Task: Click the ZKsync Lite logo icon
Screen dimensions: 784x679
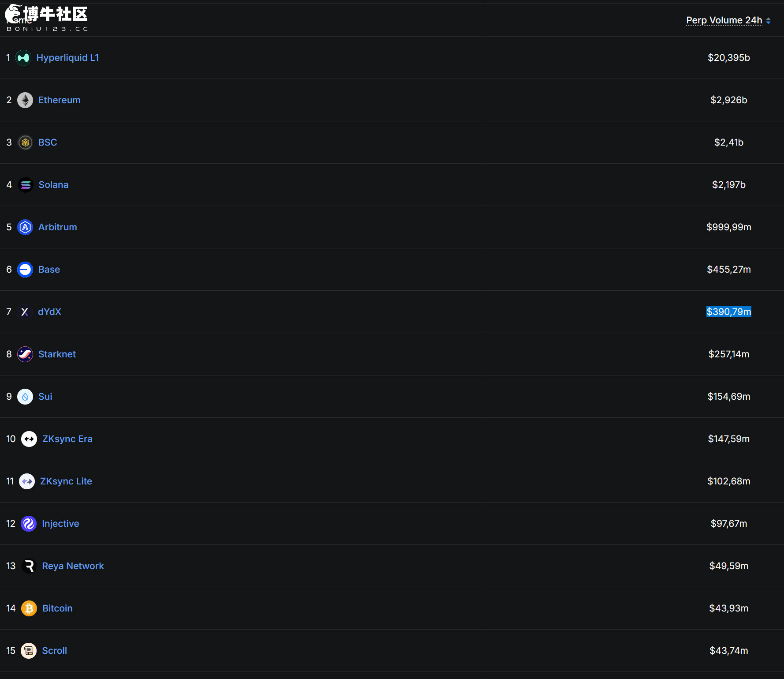Action: [x=27, y=481]
